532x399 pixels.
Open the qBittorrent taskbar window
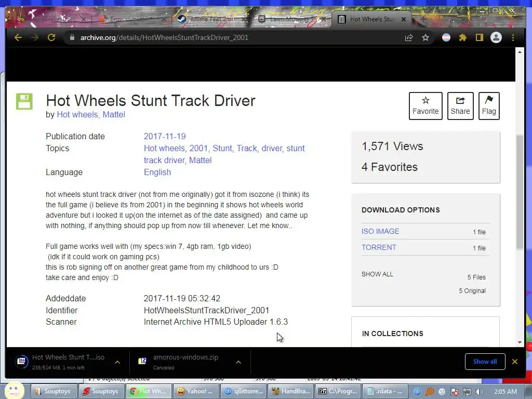[x=244, y=391]
